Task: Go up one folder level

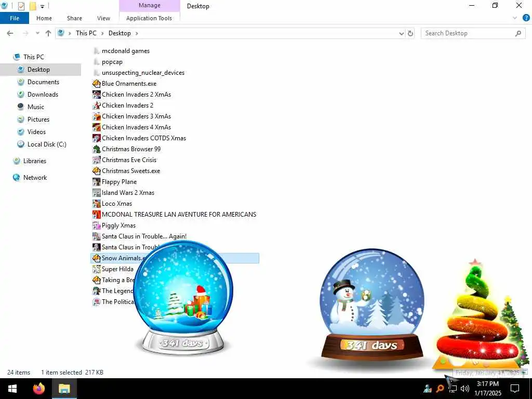Action: (x=48, y=33)
